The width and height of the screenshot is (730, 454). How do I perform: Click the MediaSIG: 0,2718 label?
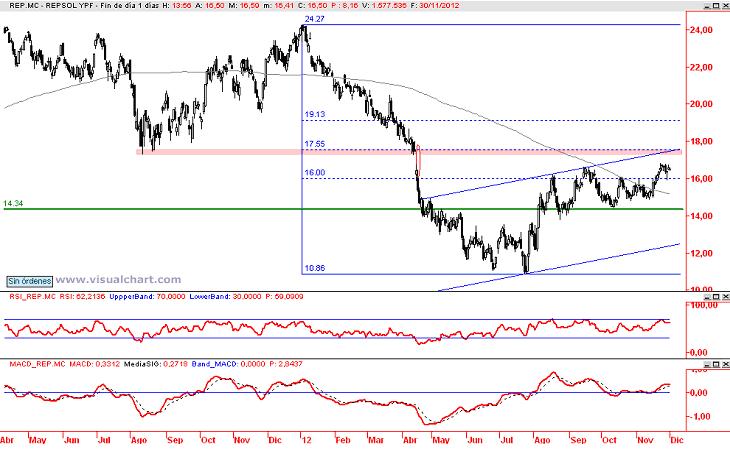coord(155,364)
